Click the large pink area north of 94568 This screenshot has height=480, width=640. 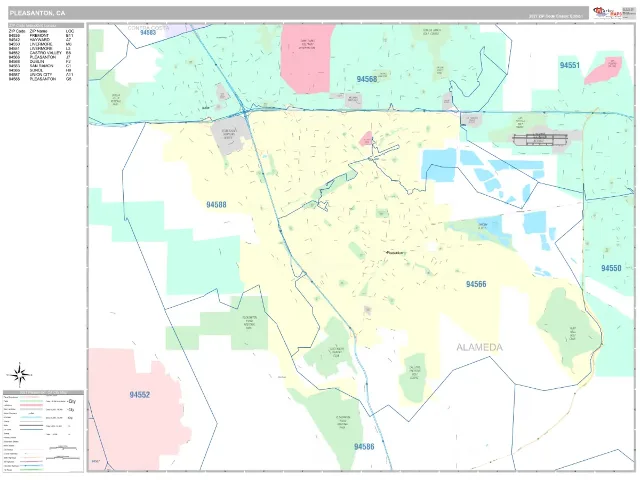click(307, 58)
